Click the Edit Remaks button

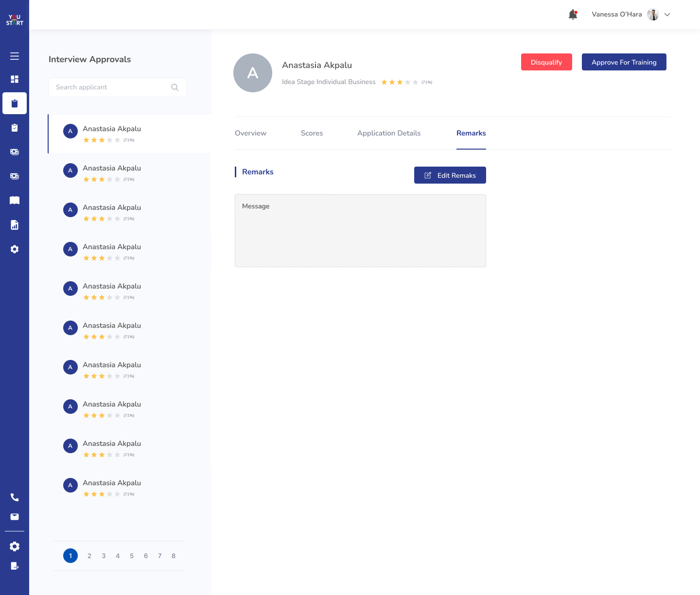pyautogui.click(x=450, y=175)
